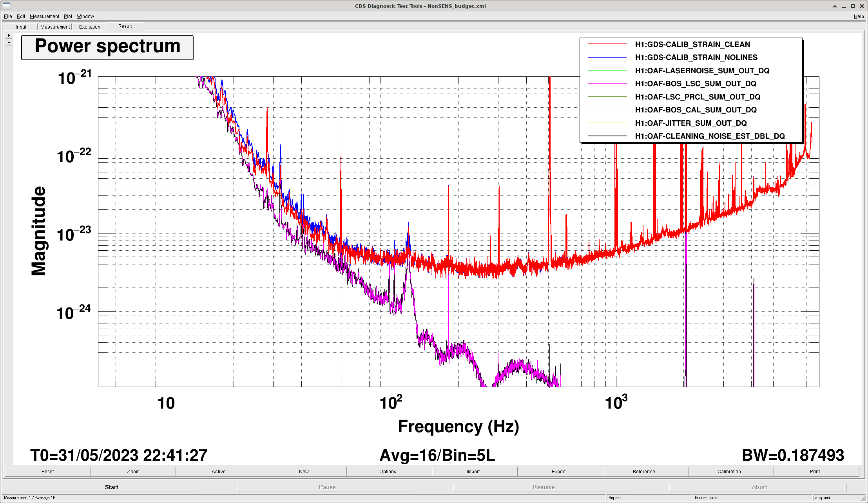Click the right-arrow panel expander beside plot
The image size is (868, 503).
point(9,35)
